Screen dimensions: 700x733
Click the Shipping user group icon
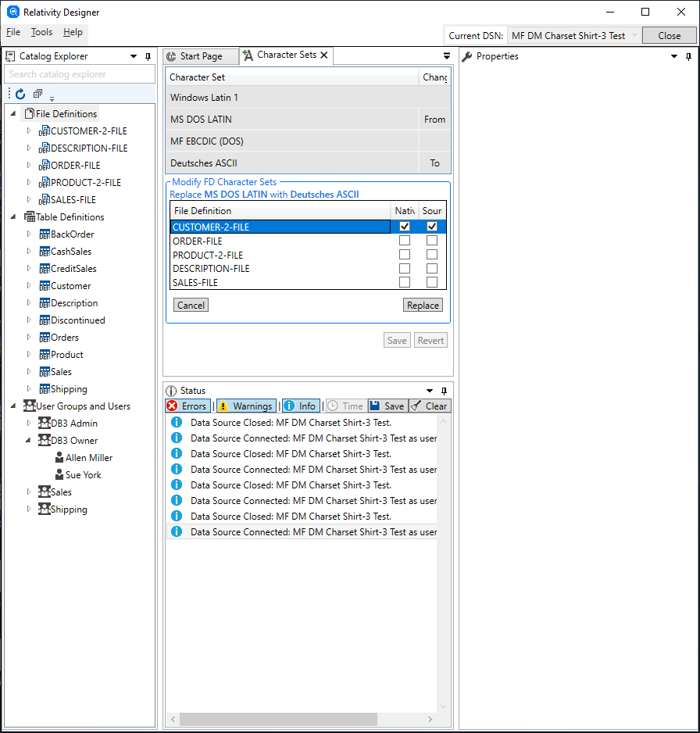[44, 509]
